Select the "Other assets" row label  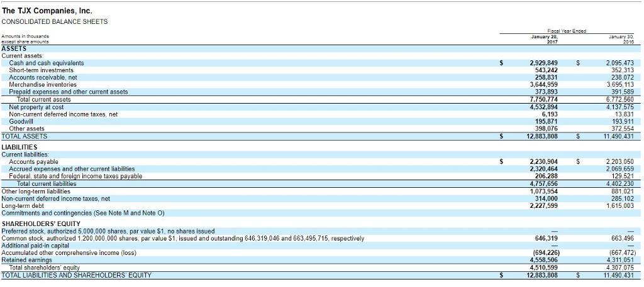tap(26, 129)
